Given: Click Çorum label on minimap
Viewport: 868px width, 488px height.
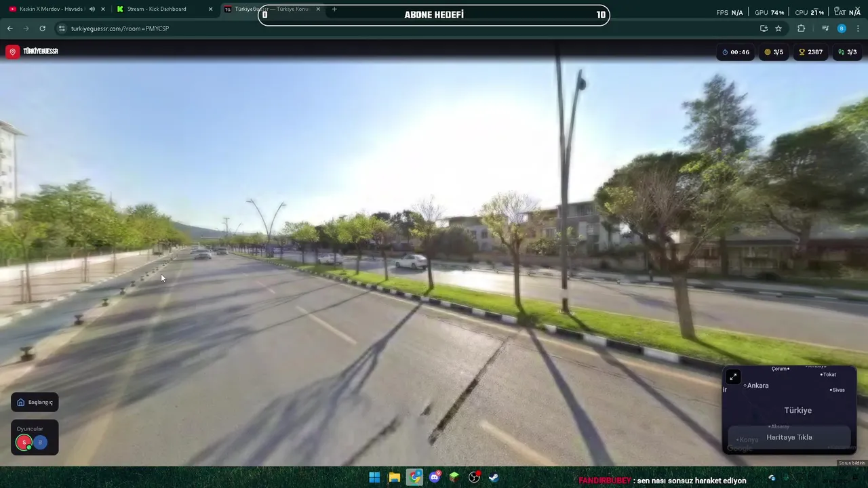Looking at the screenshot, I should click(780, 369).
